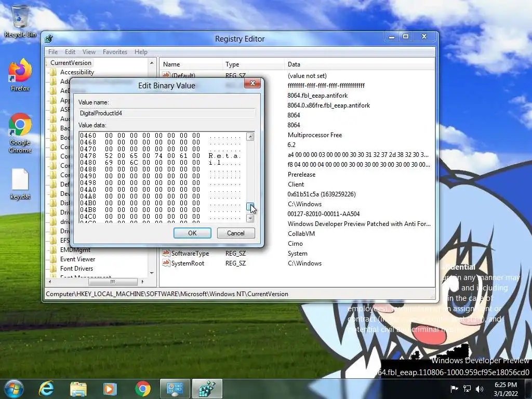Select CurrentVersion key in tree

[x=71, y=63]
